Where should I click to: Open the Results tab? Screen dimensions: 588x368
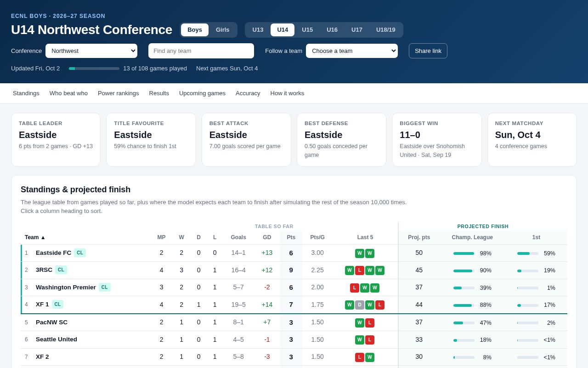tap(159, 93)
